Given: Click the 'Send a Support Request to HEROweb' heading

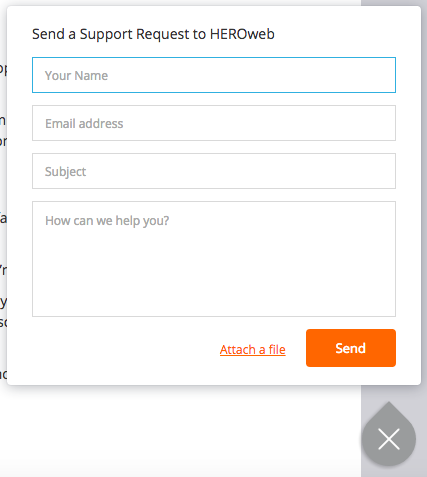Looking at the screenshot, I should pos(153,34).
